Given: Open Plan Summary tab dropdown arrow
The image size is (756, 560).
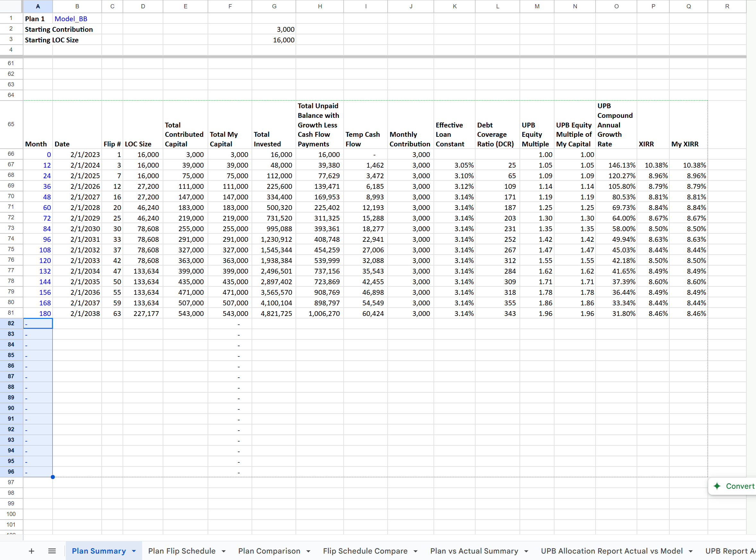Looking at the screenshot, I should point(134,551).
